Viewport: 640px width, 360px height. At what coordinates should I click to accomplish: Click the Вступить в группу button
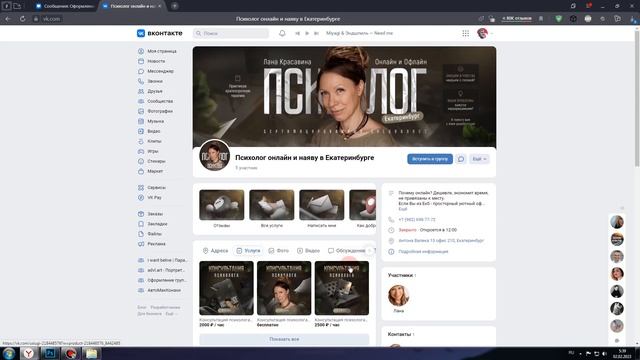[x=430, y=159]
